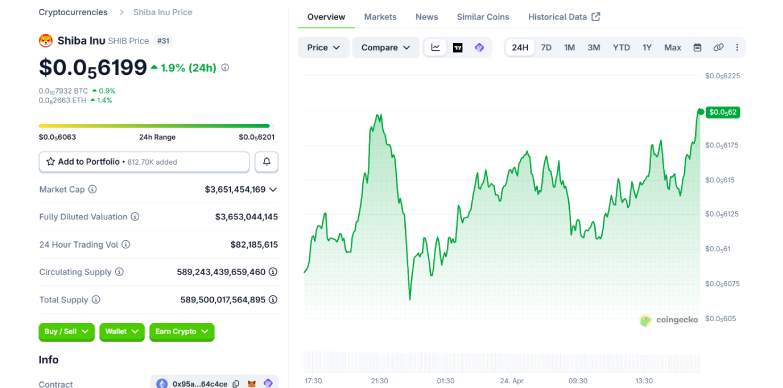Select the 1M time range
The width and height of the screenshot is (783, 388).
tap(569, 47)
